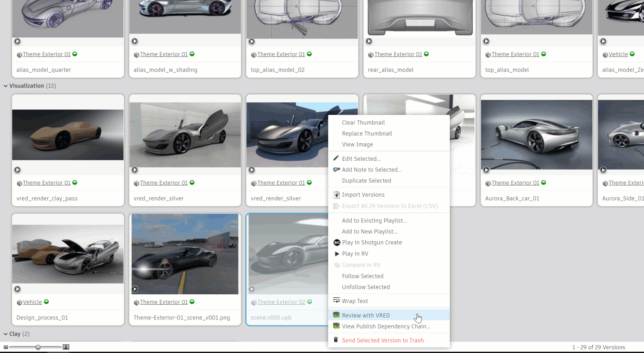Click trash icon in context menu

(x=336, y=340)
